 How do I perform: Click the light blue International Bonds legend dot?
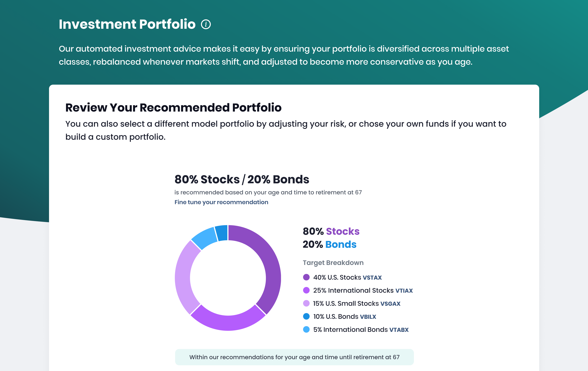pyautogui.click(x=306, y=330)
